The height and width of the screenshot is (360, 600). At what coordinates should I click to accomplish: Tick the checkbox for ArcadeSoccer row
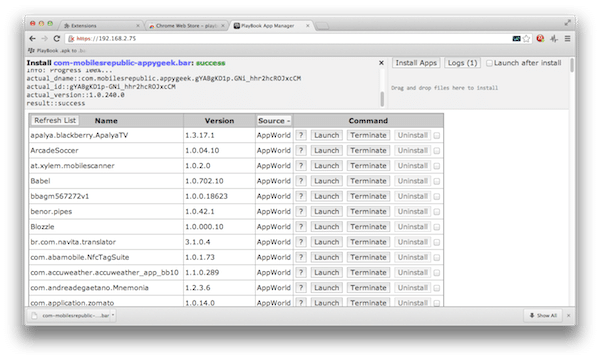coord(437,151)
